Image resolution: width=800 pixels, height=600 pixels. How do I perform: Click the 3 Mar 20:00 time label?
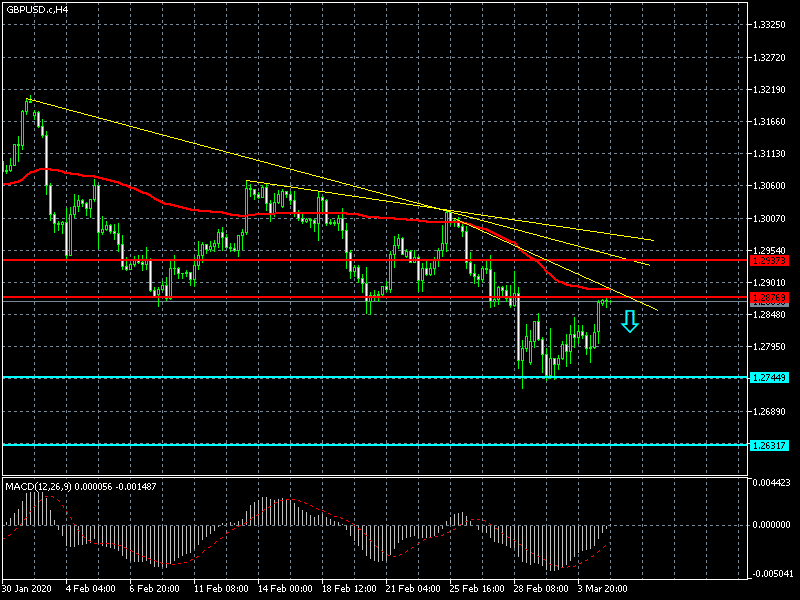coord(603,590)
